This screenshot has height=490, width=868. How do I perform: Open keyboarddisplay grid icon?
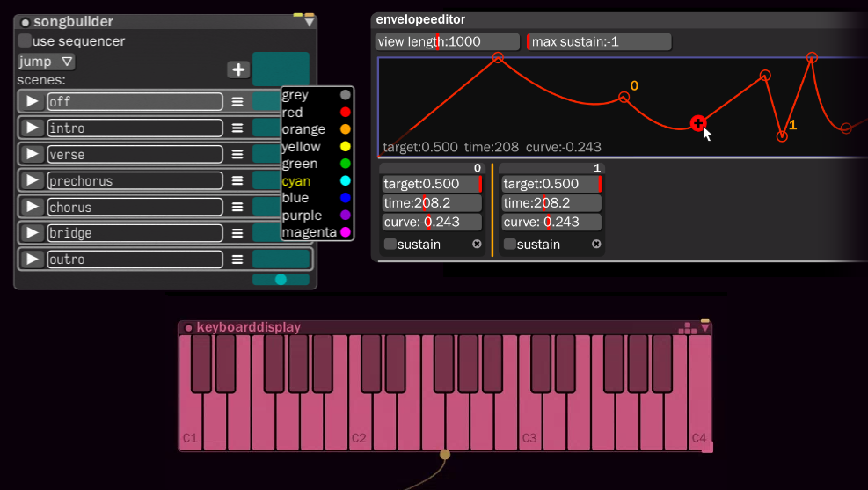click(x=688, y=328)
